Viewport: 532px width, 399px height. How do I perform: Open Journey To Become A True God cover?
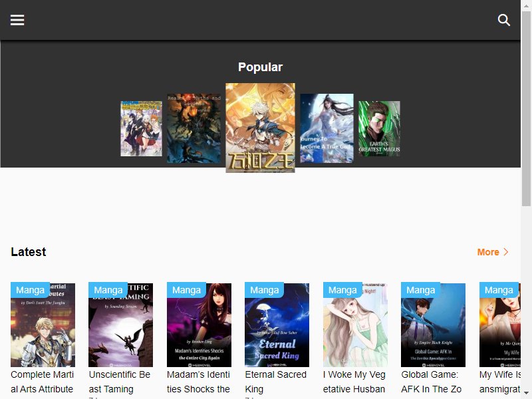(x=327, y=128)
